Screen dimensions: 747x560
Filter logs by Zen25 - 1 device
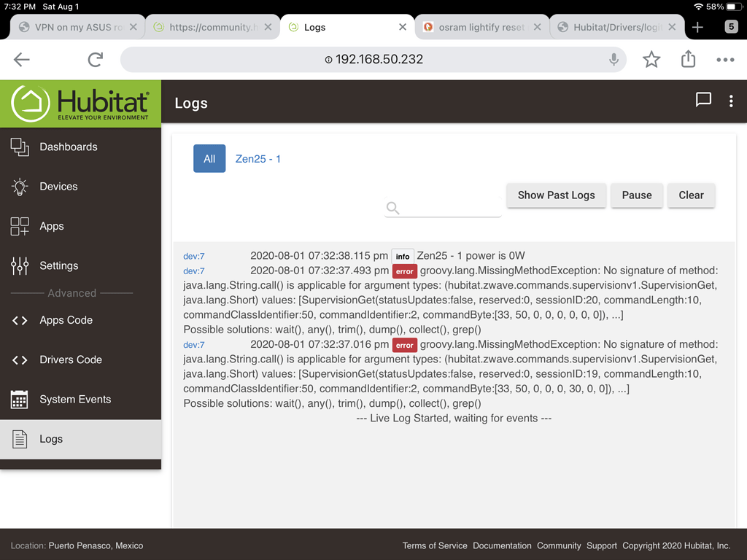point(258,158)
